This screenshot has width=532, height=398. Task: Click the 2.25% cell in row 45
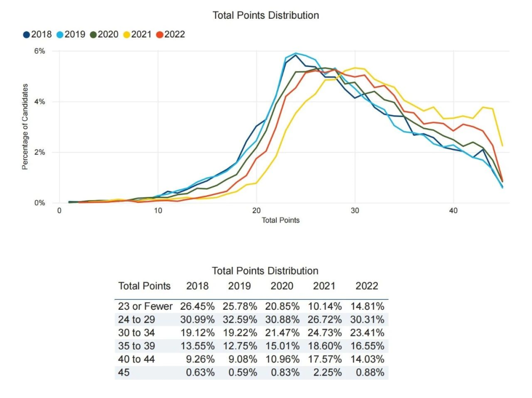point(328,372)
